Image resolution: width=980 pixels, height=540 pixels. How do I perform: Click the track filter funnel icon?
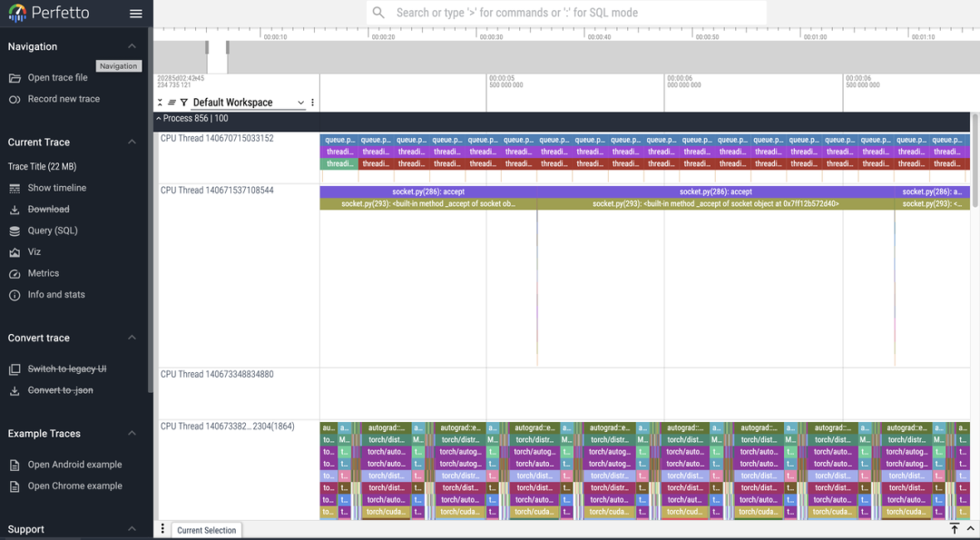click(183, 103)
